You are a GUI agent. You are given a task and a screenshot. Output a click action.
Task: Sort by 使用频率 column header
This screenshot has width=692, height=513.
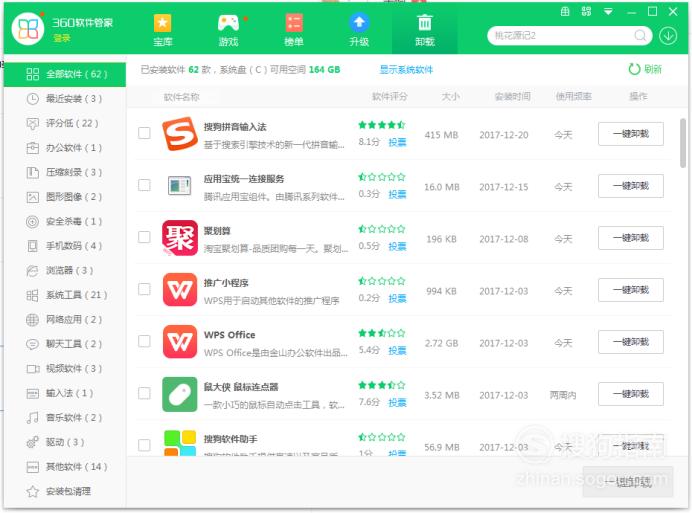(x=573, y=96)
